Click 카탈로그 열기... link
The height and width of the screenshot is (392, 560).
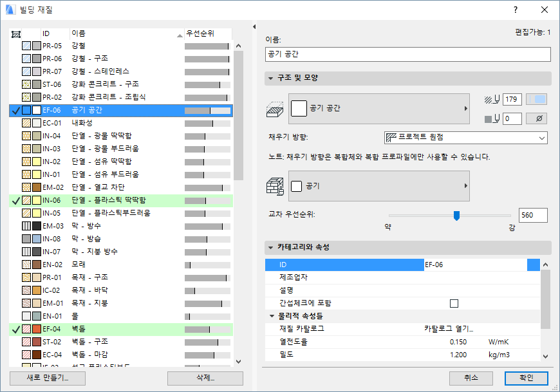coord(449,329)
